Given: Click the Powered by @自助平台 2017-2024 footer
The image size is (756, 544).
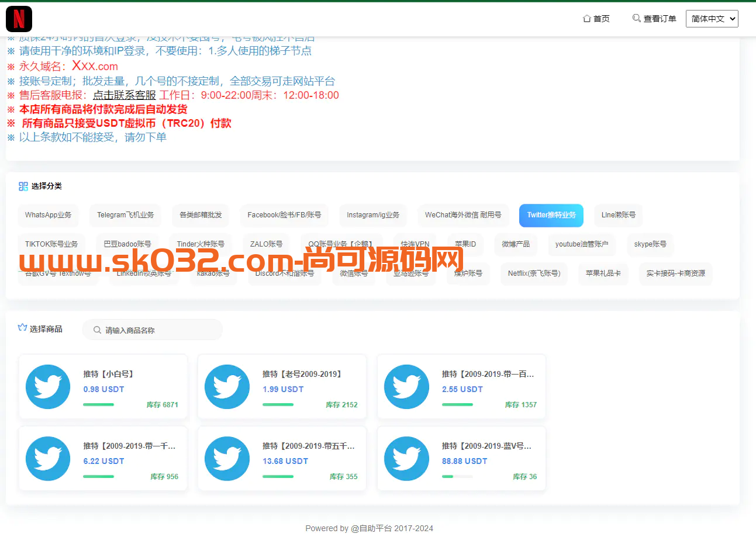Looking at the screenshot, I should coord(369,528).
